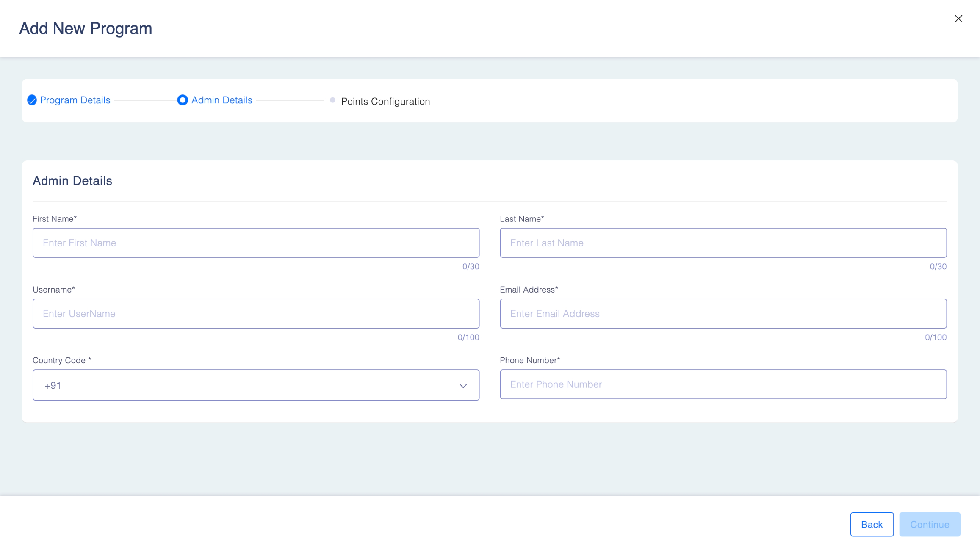
Task: Click the Email Address field label
Action: click(529, 290)
